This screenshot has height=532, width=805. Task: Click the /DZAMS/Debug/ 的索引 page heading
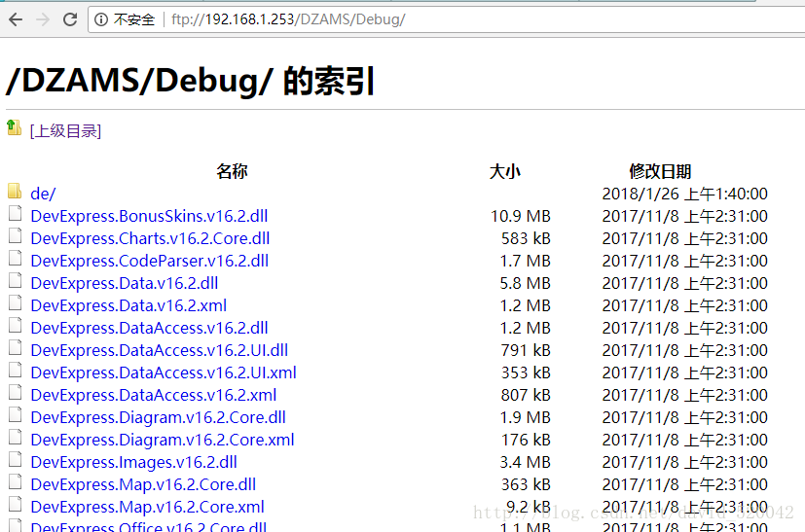190,81
